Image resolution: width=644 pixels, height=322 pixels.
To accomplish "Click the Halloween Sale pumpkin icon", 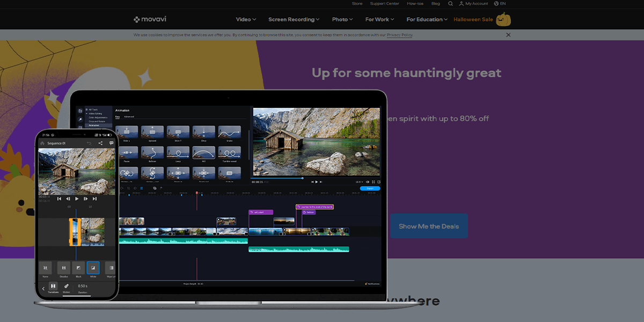I will point(503,19).
